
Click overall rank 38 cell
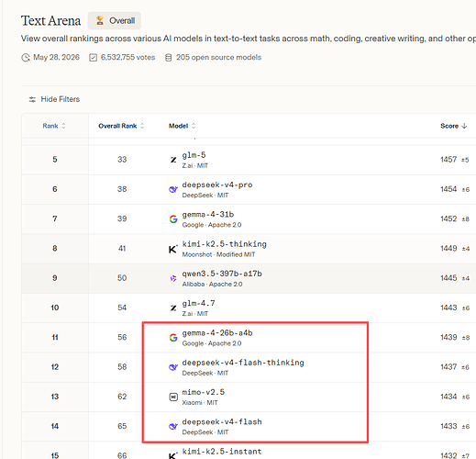122,189
